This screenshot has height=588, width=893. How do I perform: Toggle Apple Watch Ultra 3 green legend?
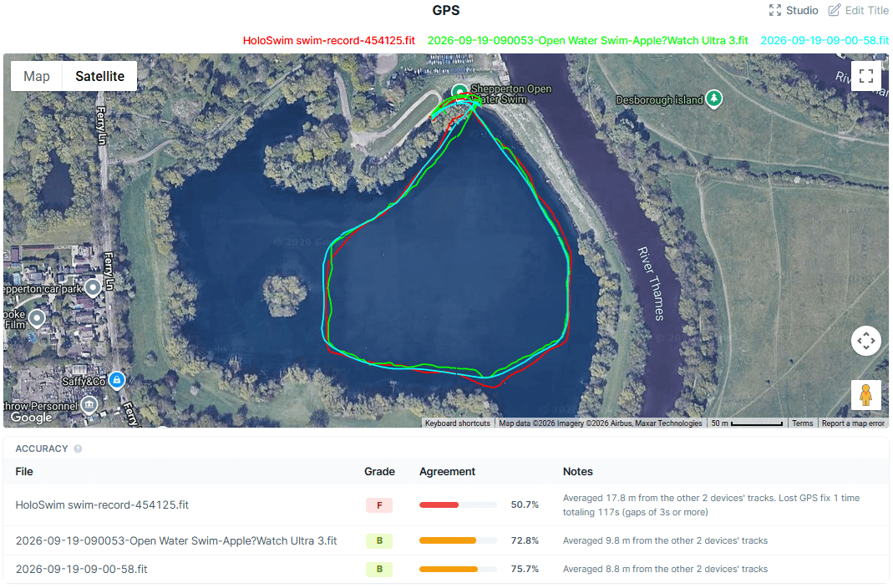click(588, 40)
